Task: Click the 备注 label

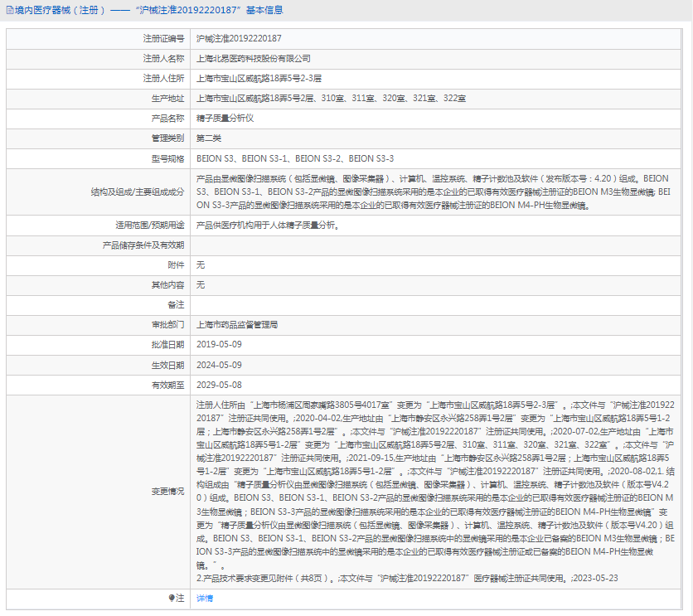Action: coord(176,305)
